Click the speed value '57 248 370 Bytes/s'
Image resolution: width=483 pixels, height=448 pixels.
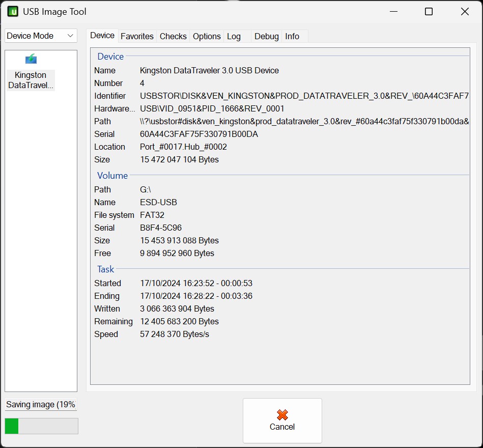pyautogui.click(x=175, y=334)
